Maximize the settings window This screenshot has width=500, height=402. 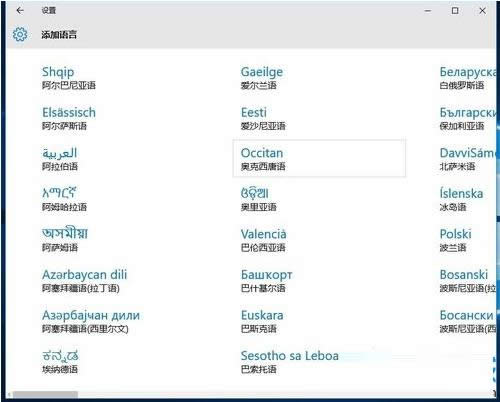tap(455, 11)
